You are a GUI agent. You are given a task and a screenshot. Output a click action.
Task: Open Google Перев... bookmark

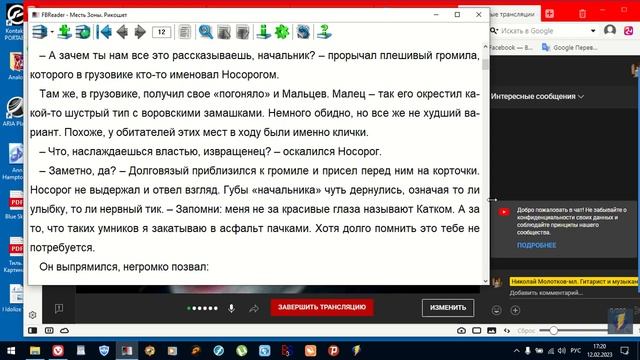(570, 47)
